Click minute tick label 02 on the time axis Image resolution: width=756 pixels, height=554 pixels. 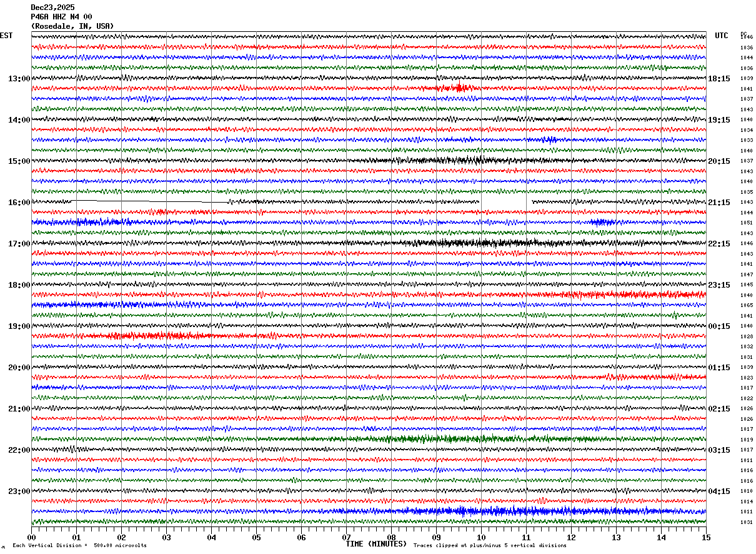point(121,537)
